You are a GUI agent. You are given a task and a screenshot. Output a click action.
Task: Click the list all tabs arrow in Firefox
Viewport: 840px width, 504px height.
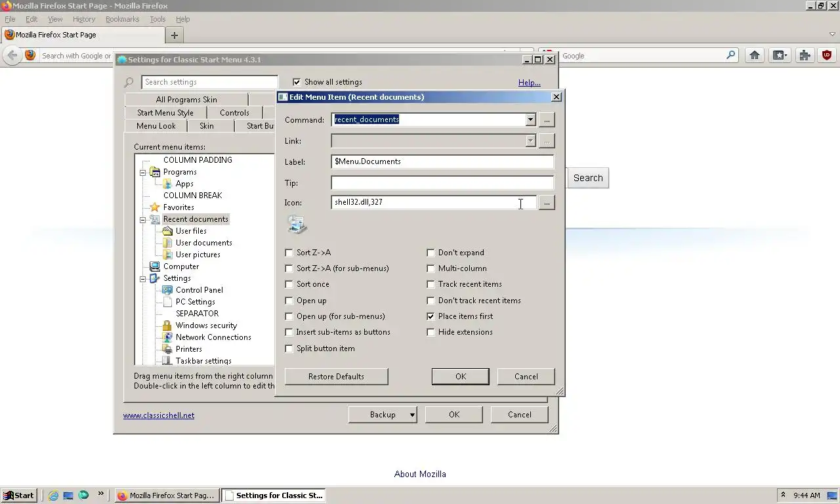[832, 35]
